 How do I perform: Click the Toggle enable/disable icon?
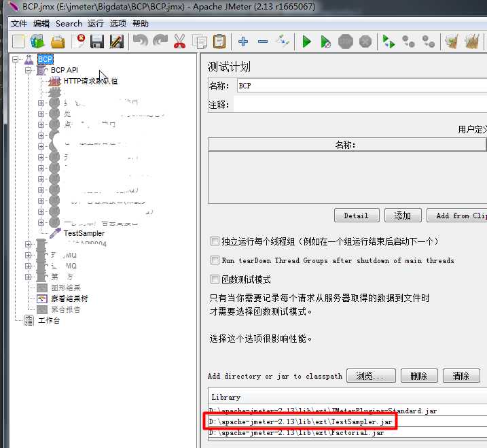tap(283, 41)
